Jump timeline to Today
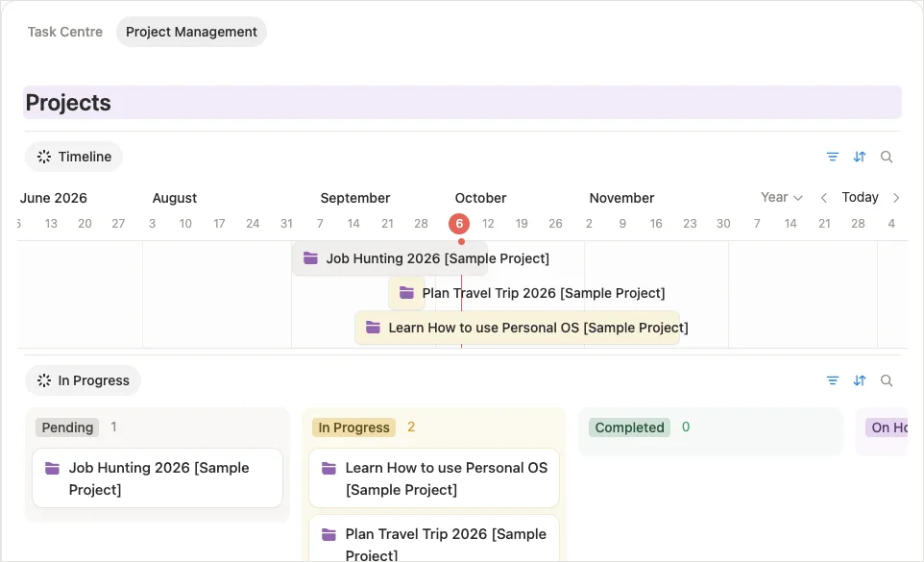Viewport: 924px width, 562px height. (x=860, y=197)
